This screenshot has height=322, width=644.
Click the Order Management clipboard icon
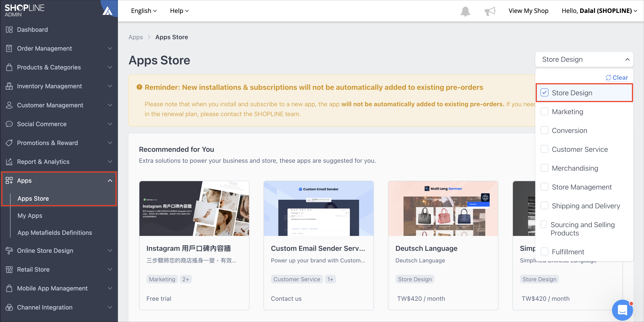(9, 48)
